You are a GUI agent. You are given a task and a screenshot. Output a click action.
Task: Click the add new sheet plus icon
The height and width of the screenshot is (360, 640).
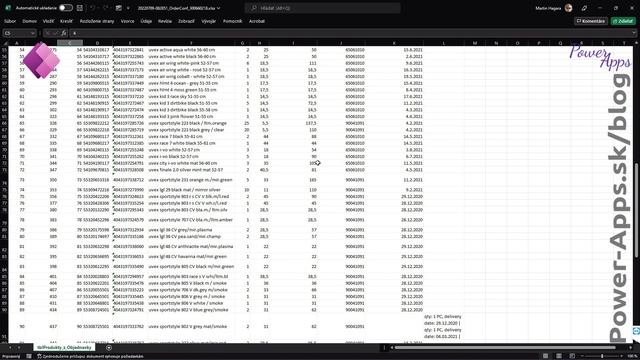pos(109,347)
